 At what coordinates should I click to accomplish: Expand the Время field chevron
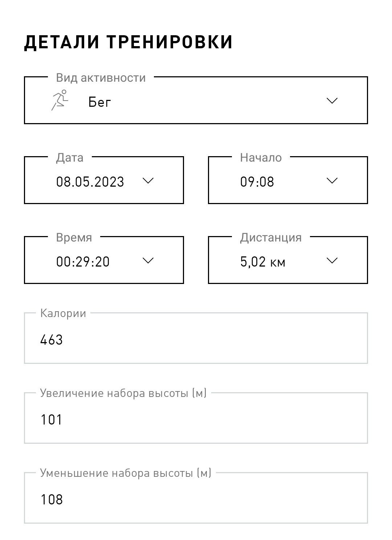tap(148, 260)
